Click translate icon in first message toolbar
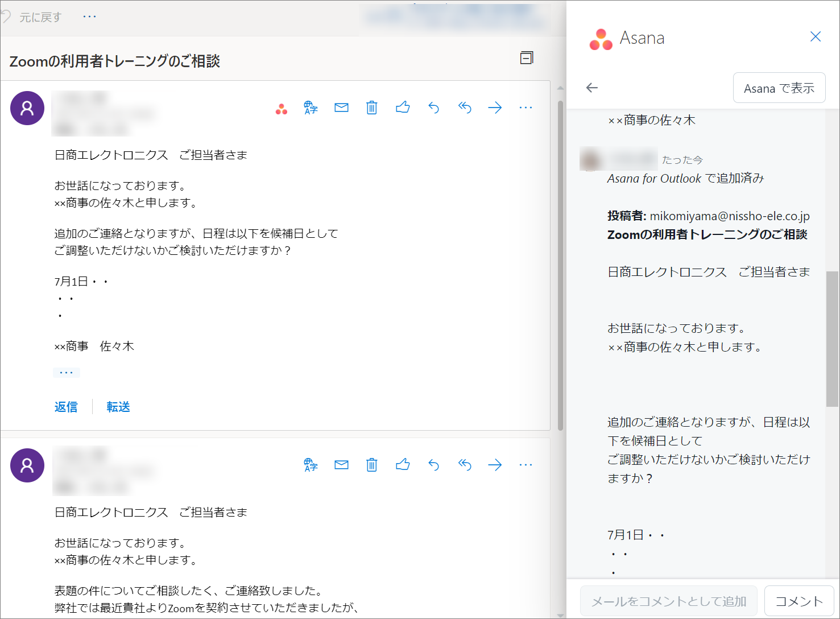Screen dimensions: 840x619 point(311,108)
